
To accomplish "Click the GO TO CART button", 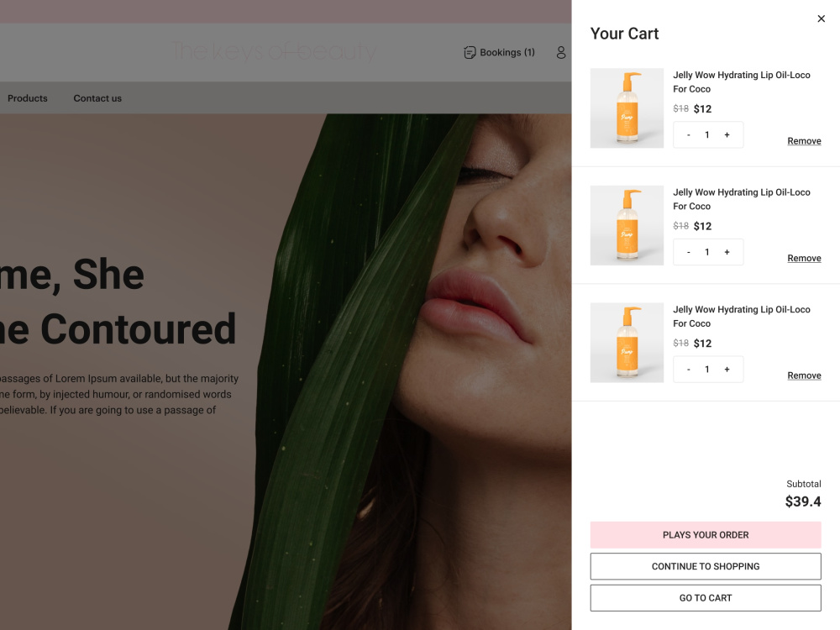I will (x=706, y=598).
